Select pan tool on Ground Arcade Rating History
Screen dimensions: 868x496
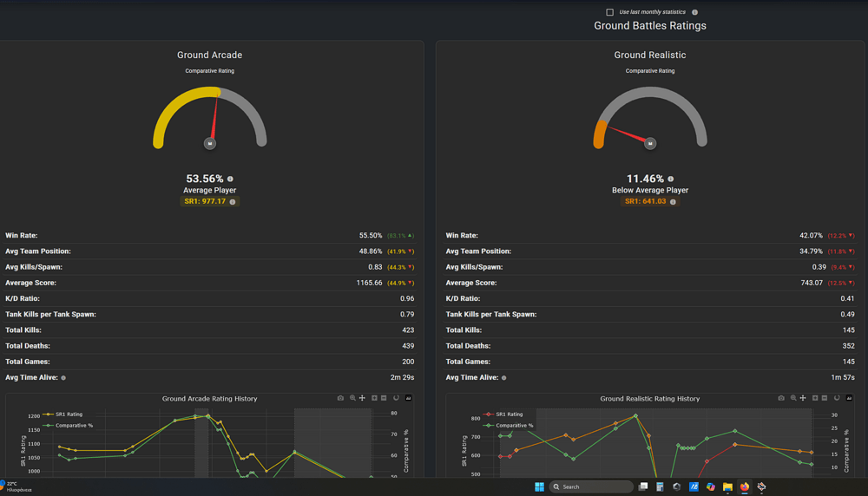point(362,398)
